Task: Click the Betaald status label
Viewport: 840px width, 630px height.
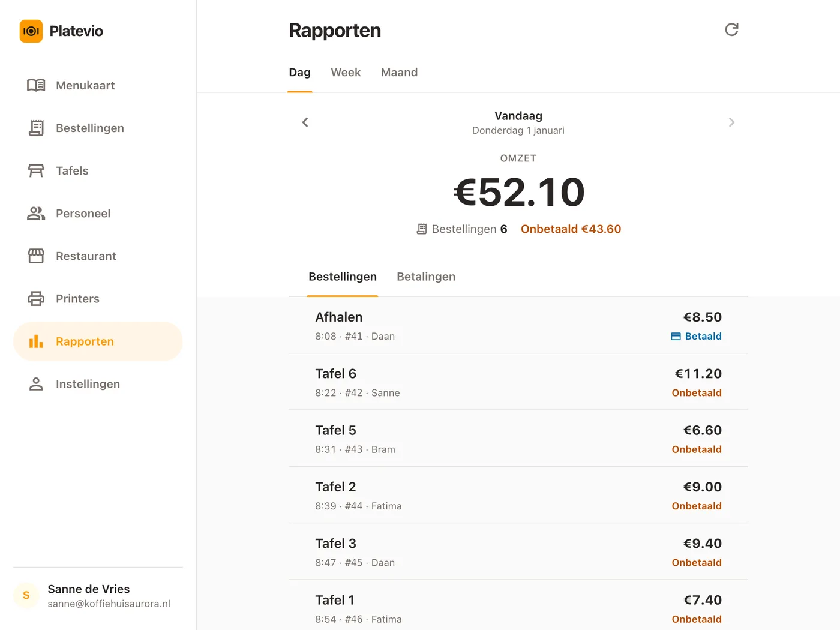Action: pyautogui.click(x=703, y=337)
